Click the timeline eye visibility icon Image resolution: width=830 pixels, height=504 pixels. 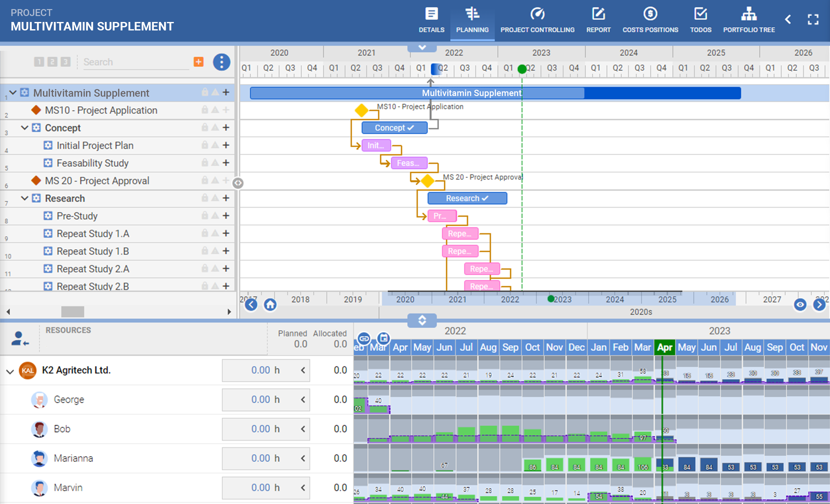click(800, 305)
